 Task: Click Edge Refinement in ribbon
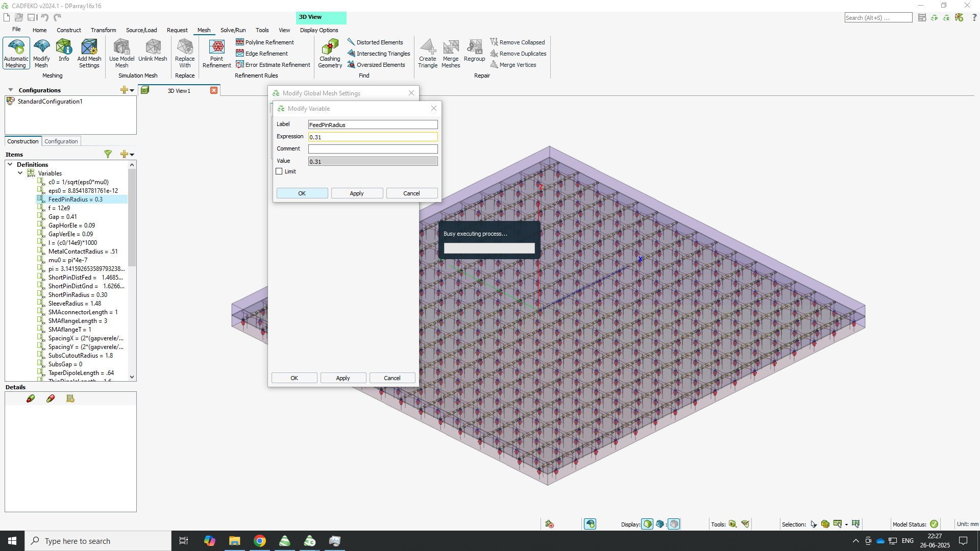tap(262, 54)
